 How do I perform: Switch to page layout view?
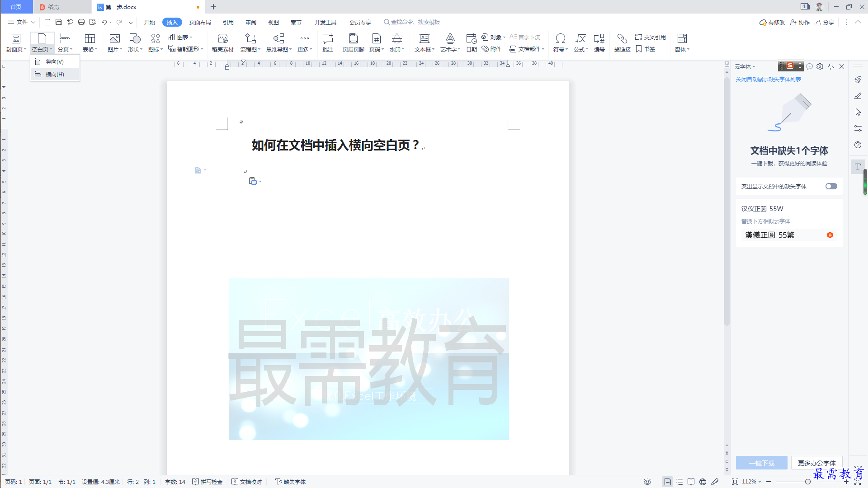coord(668,482)
